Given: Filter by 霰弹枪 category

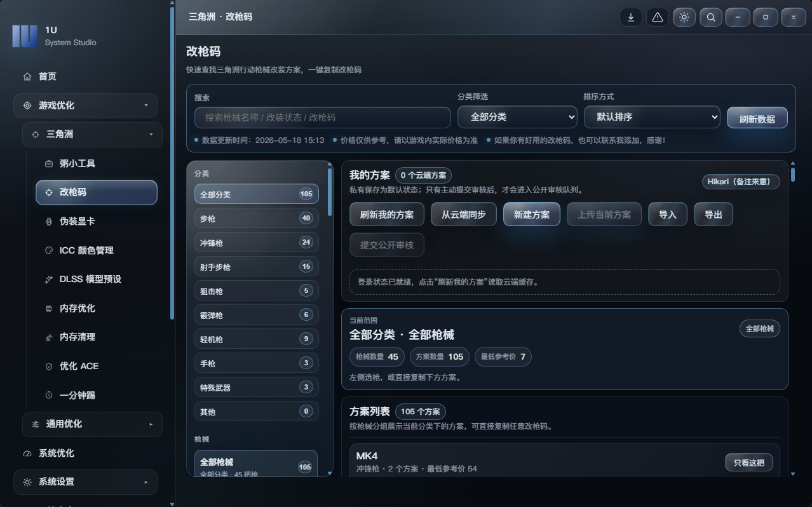Looking at the screenshot, I should 257,315.
